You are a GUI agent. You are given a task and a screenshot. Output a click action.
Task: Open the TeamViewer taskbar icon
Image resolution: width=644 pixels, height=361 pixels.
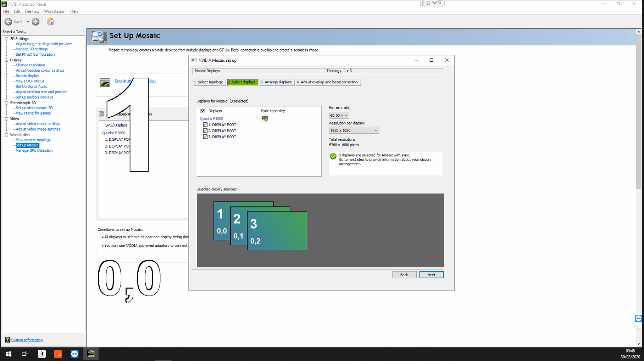[74, 354]
